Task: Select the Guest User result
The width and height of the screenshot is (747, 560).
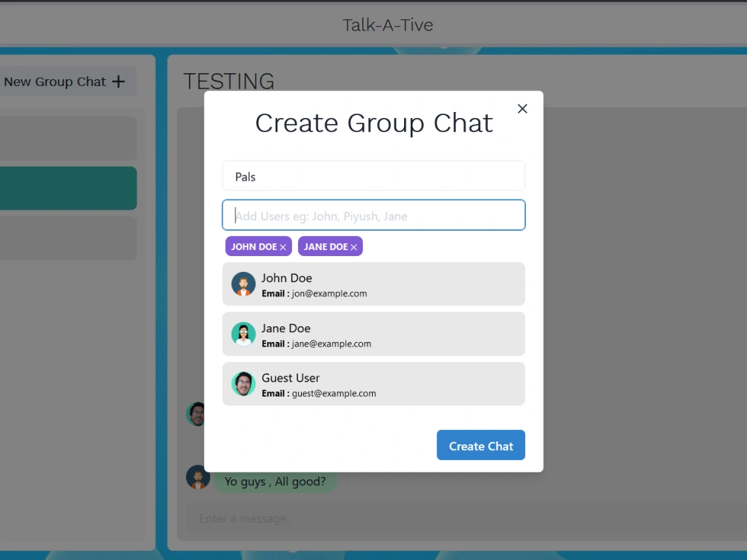Action: click(373, 384)
